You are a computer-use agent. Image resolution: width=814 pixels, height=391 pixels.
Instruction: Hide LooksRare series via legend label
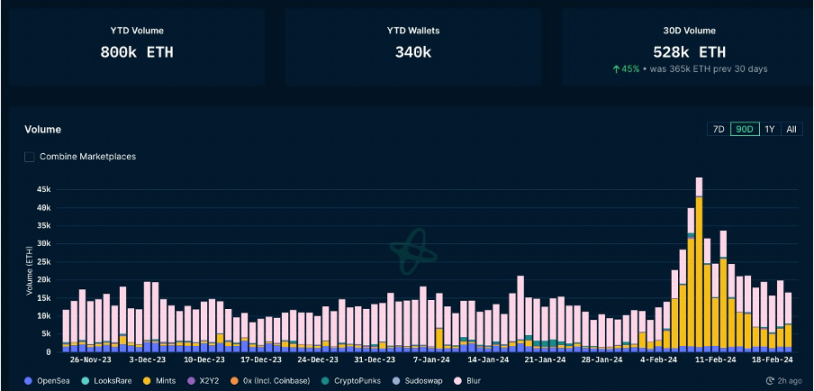[113, 381]
